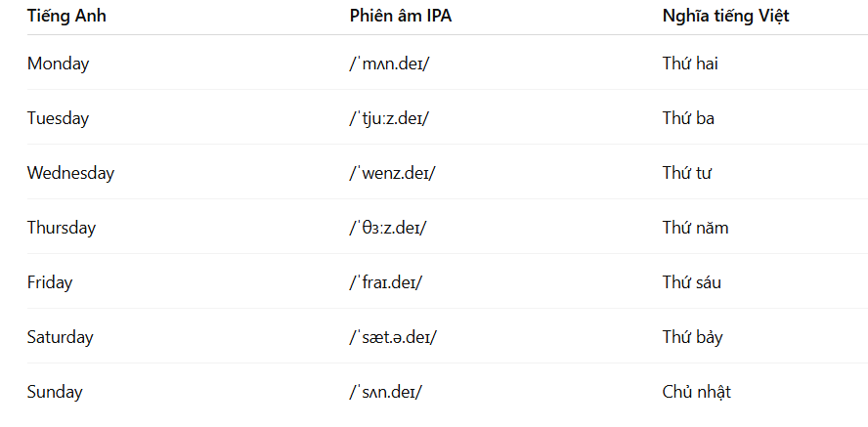Click the IPA transcription /ˈwenz.deɪ/
The image size is (868, 427).
click(x=393, y=173)
